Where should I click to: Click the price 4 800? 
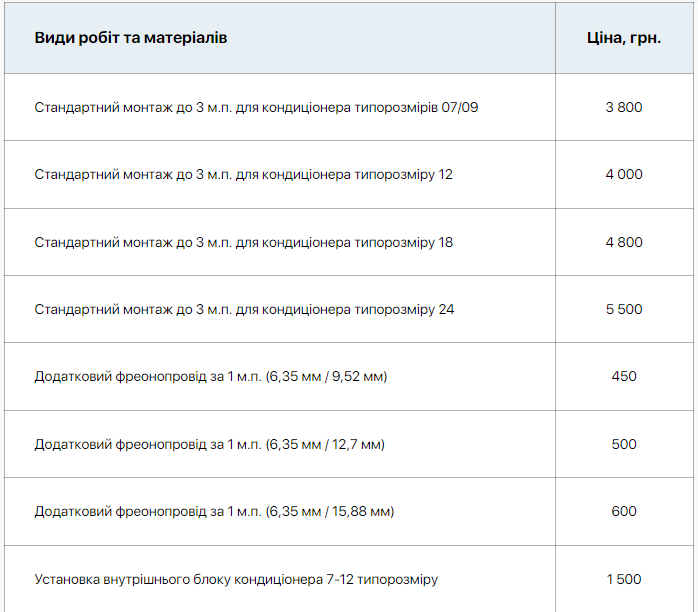coord(623,242)
